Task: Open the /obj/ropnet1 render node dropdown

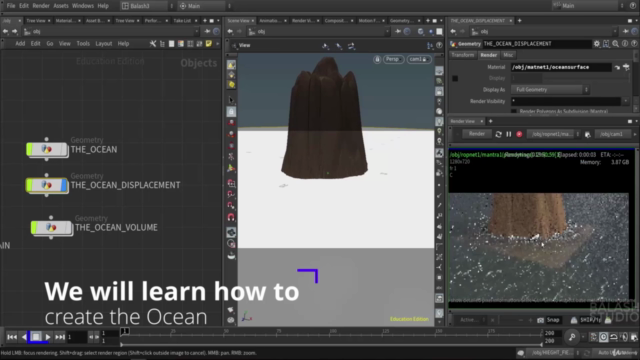Action: 553,134
